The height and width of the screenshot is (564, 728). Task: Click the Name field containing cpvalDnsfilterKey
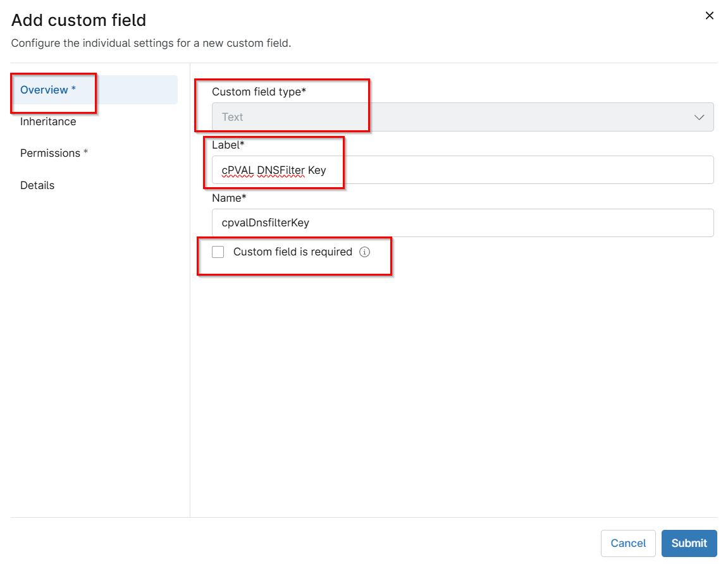click(x=462, y=223)
